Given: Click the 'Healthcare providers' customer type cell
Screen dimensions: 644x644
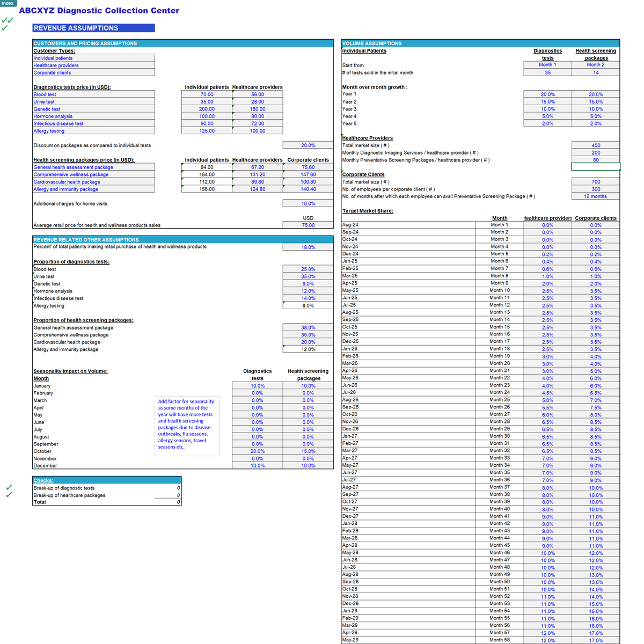Looking at the screenshot, I should 93,65.
